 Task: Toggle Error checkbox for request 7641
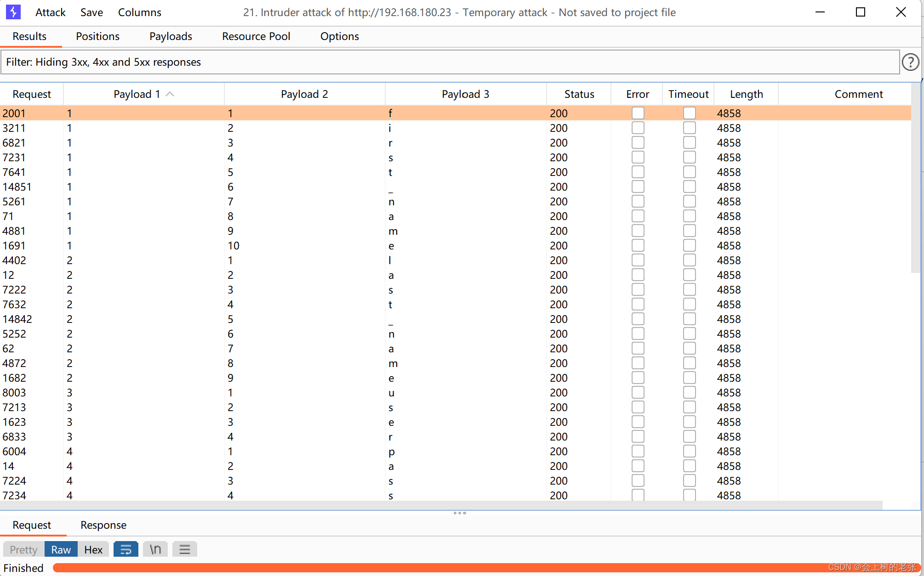click(638, 172)
